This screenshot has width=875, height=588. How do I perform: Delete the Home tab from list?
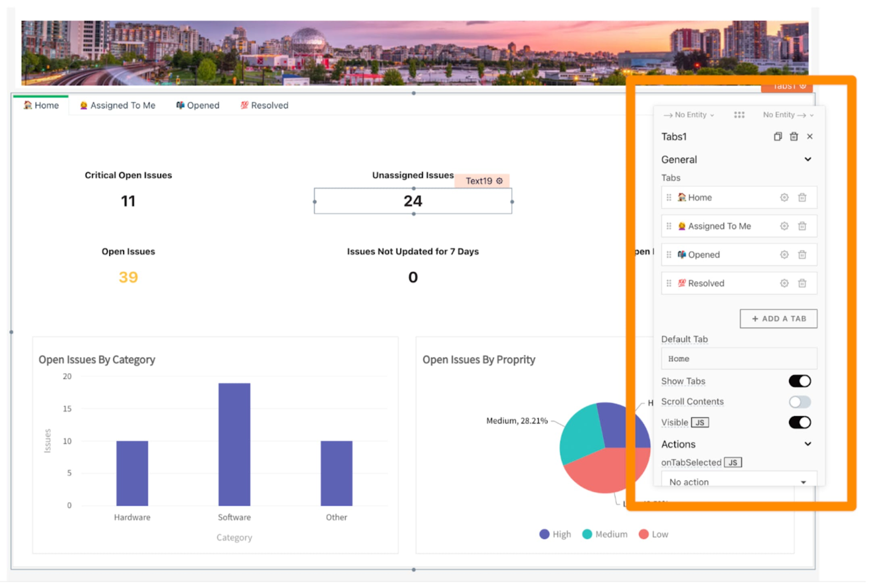pos(802,197)
